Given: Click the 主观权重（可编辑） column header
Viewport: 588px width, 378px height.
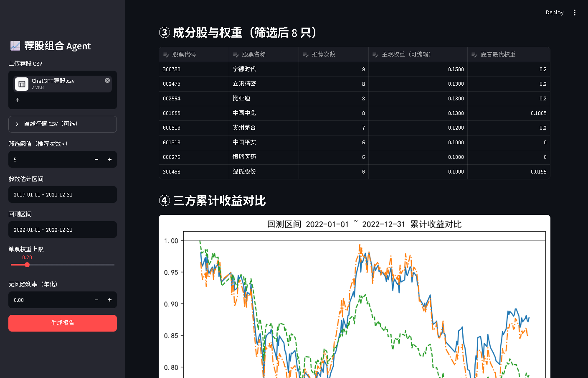Looking at the screenshot, I should coord(418,54).
